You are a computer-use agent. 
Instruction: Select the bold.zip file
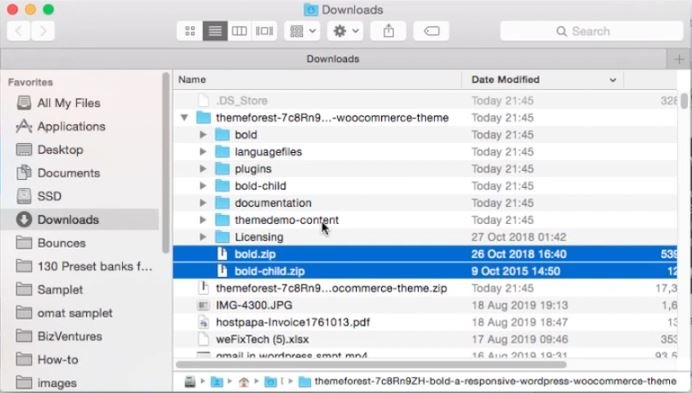click(425, 254)
